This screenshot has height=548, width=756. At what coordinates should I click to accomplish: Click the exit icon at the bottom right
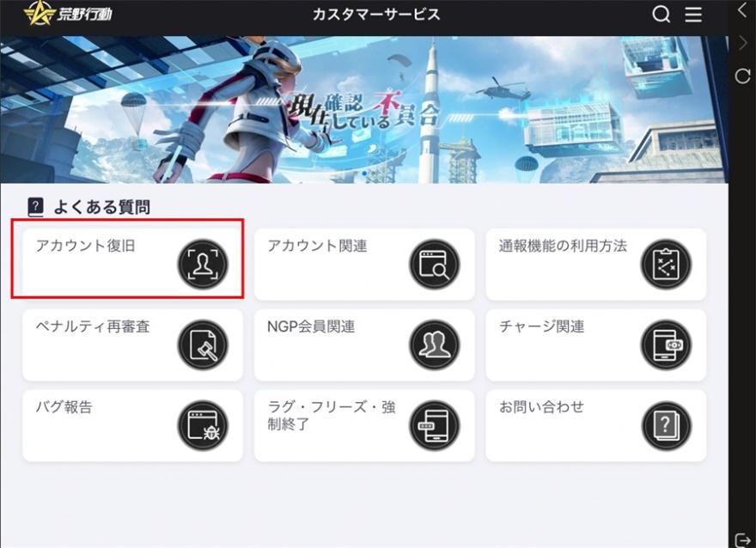pos(743,539)
